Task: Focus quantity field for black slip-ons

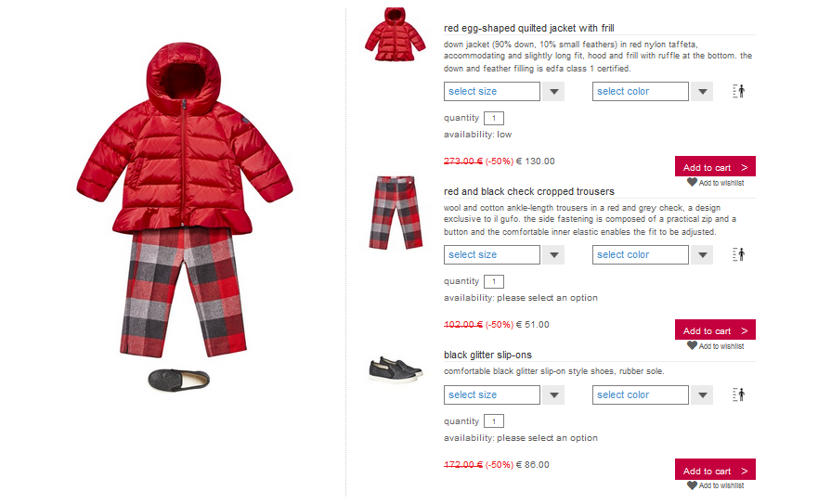Action: click(494, 421)
